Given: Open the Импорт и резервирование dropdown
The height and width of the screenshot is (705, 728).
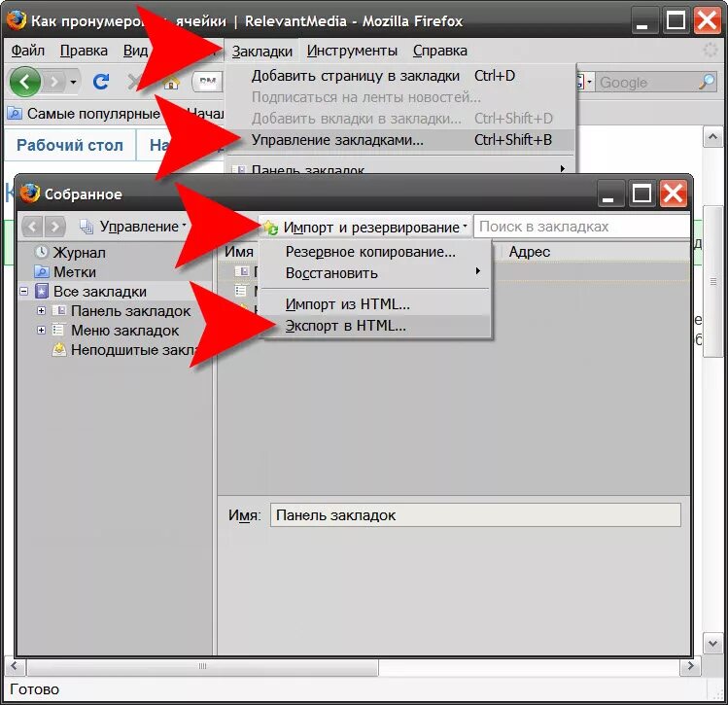Looking at the screenshot, I should click(x=364, y=228).
